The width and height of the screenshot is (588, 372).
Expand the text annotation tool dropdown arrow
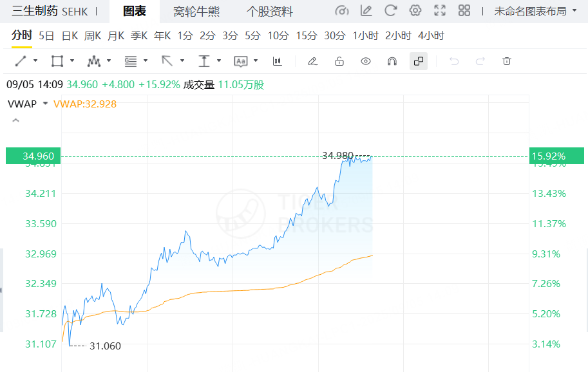256,61
